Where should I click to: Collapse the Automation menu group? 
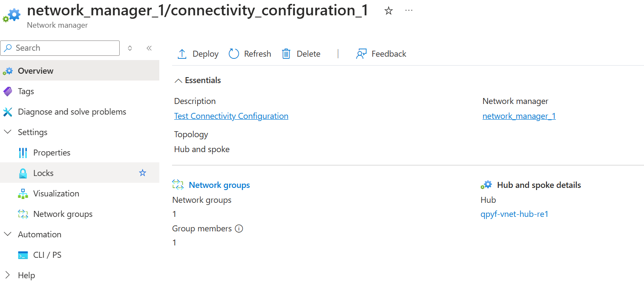point(8,234)
